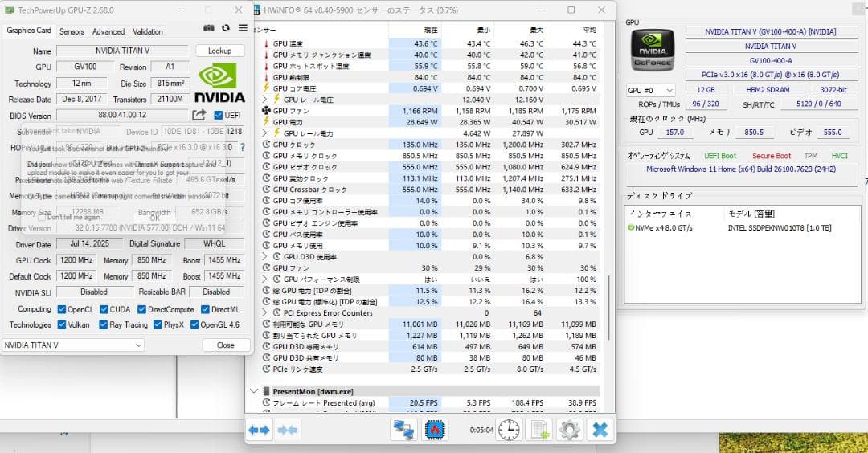Expand the GPU レール電力 row

coord(264,133)
